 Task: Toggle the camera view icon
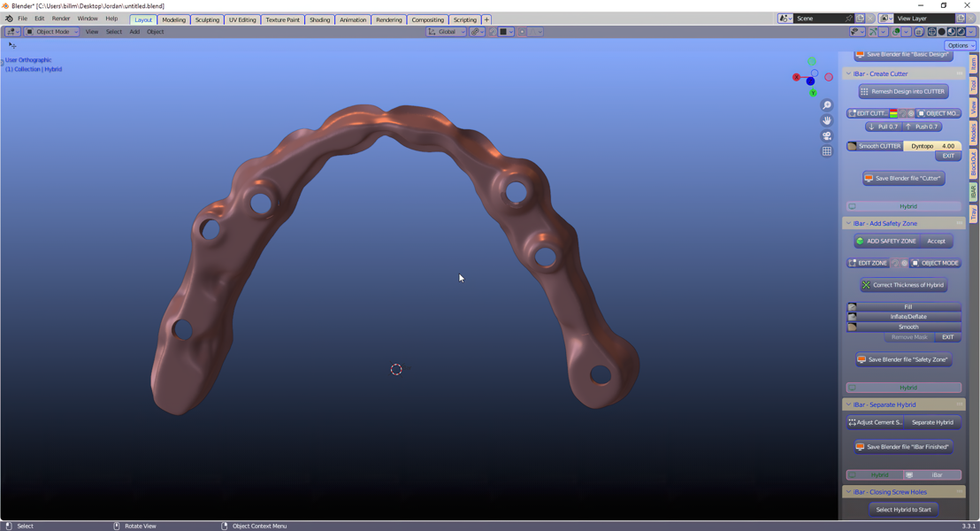827,136
